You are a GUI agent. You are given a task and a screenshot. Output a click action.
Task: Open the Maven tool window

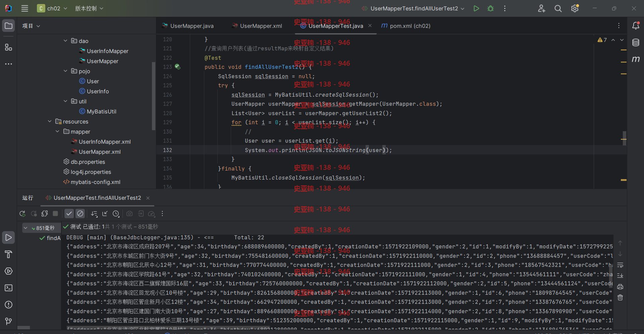click(636, 59)
